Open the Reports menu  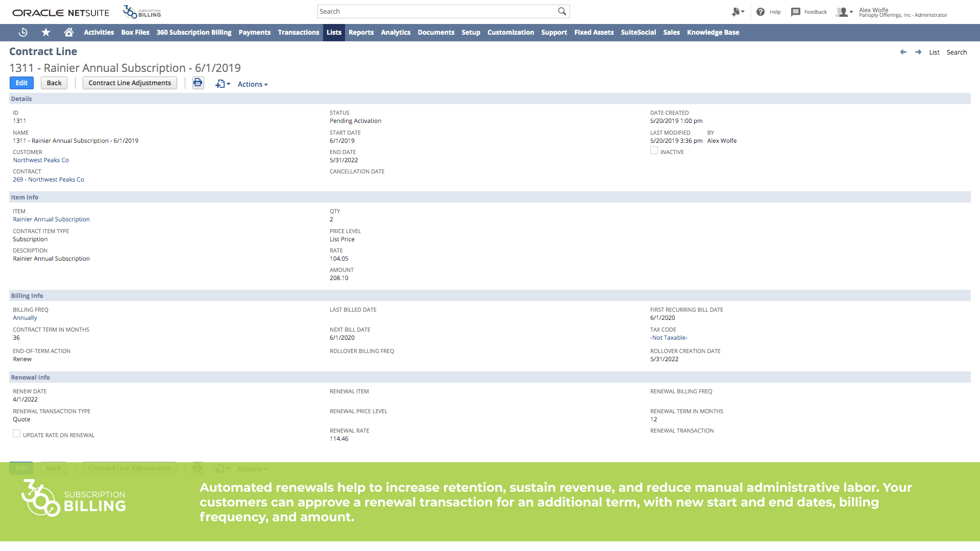click(x=361, y=32)
